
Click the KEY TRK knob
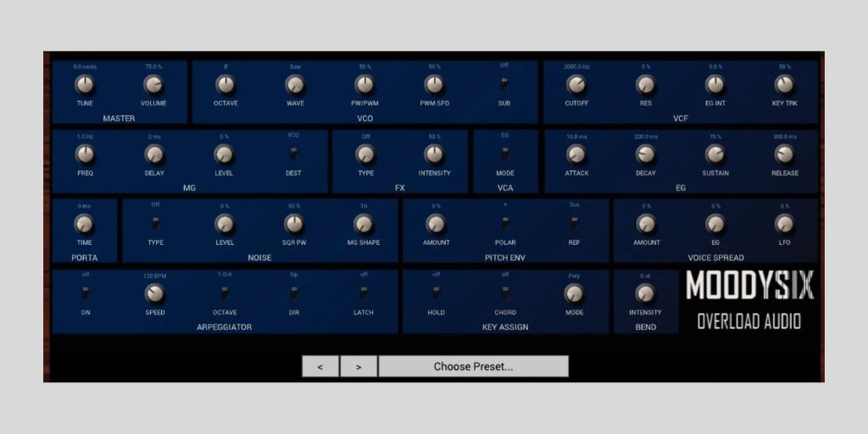[784, 85]
